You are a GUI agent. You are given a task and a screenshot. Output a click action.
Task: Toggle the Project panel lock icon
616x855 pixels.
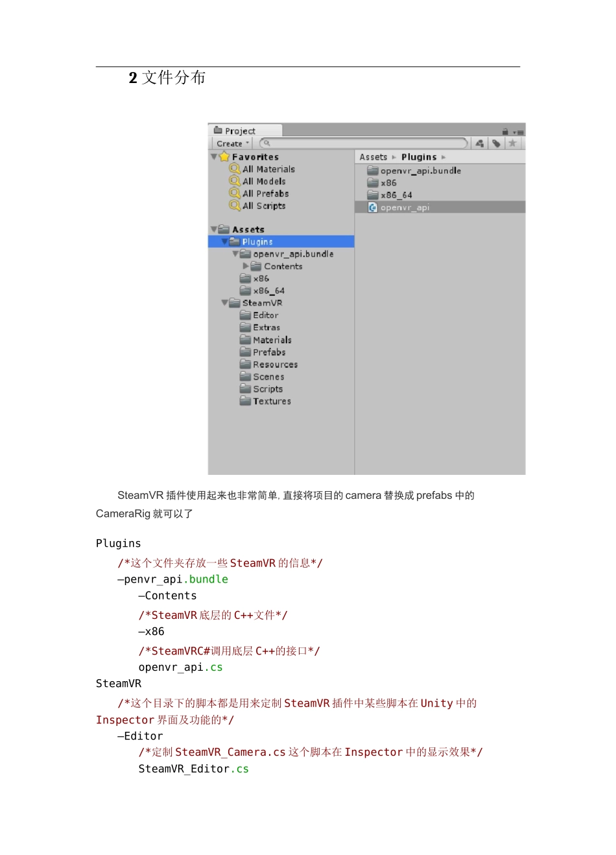505,132
